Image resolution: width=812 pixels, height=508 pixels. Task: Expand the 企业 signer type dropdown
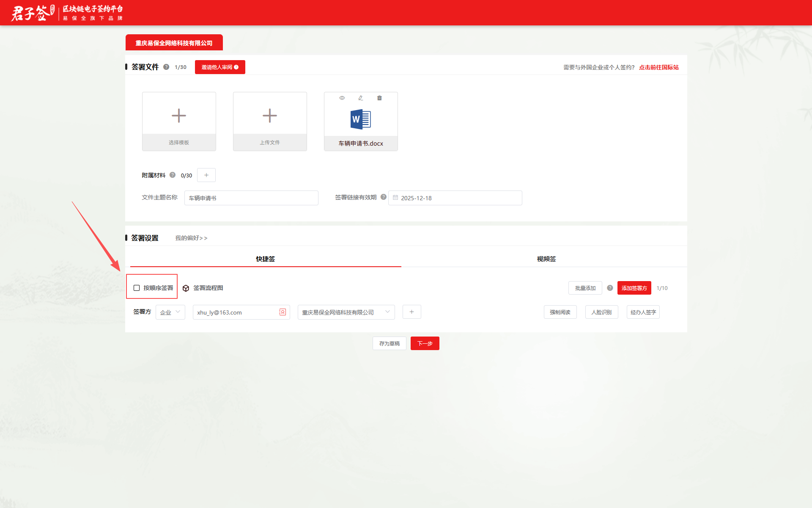(170, 312)
